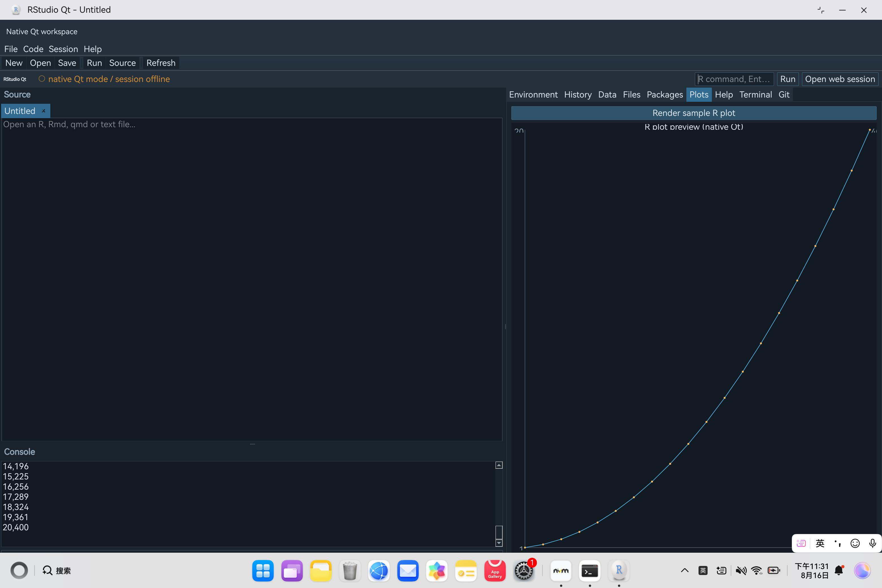Click the battery icon in the system tray

(x=774, y=570)
